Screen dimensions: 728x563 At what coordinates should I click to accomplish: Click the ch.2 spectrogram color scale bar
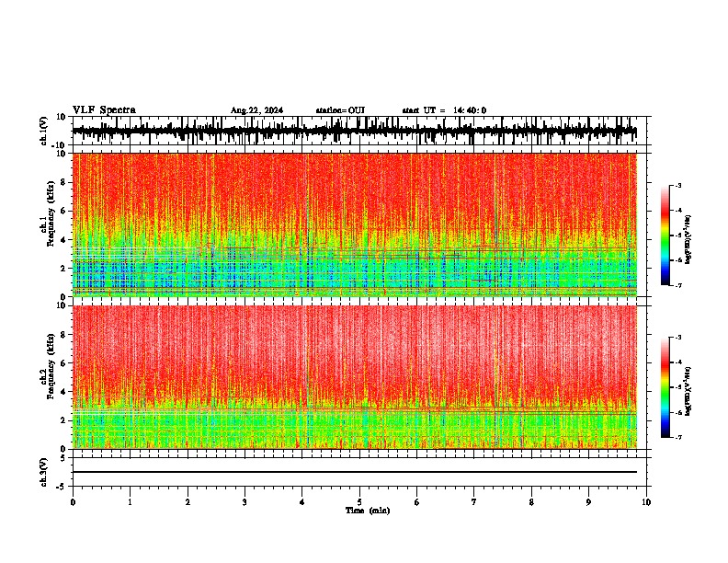pos(665,387)
